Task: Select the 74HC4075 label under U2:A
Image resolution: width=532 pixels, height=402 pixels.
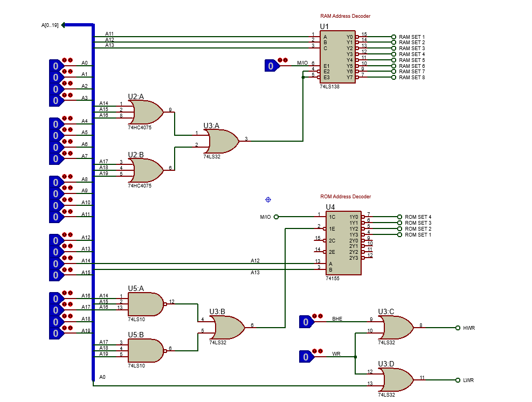Action: tap(140, 128)
